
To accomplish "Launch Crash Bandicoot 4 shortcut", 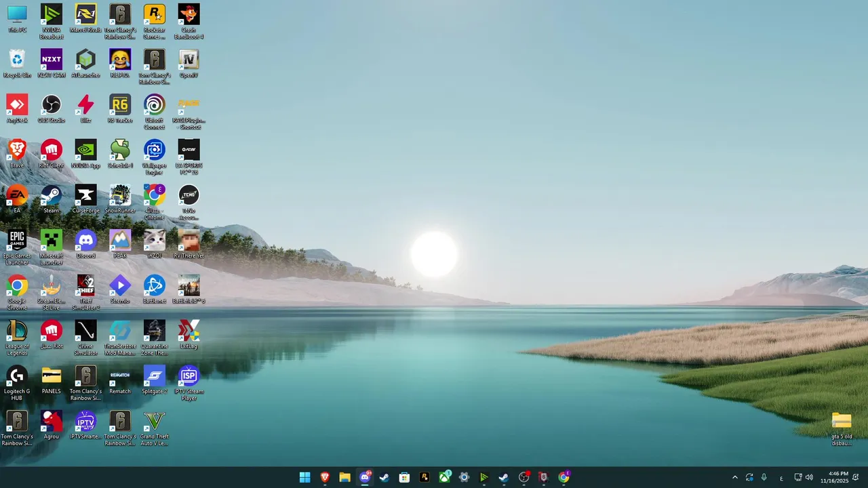I will point(189,22).
